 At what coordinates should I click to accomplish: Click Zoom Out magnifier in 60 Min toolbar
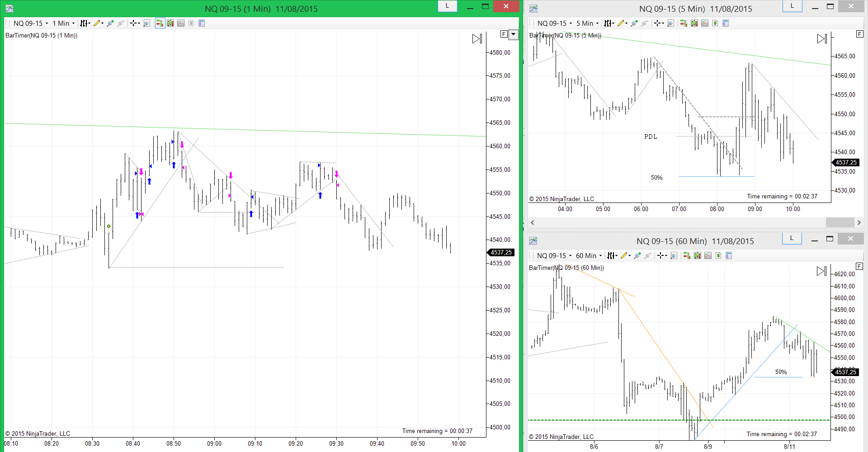click(648, 255)
